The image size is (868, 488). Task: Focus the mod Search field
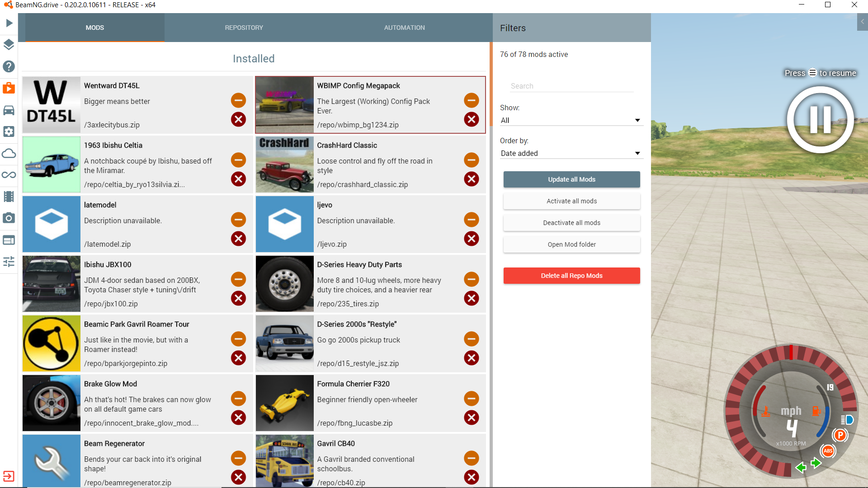pyautogui.click(x=571, y=86)
